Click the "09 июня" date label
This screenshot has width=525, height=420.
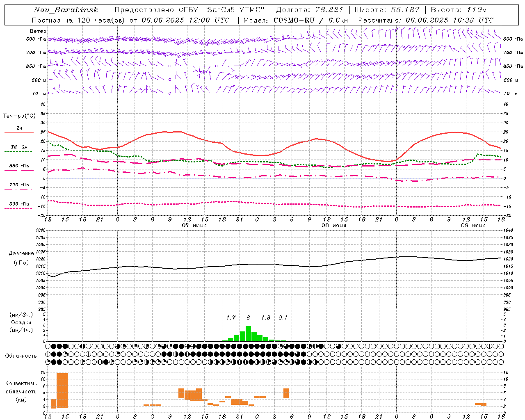473,226
